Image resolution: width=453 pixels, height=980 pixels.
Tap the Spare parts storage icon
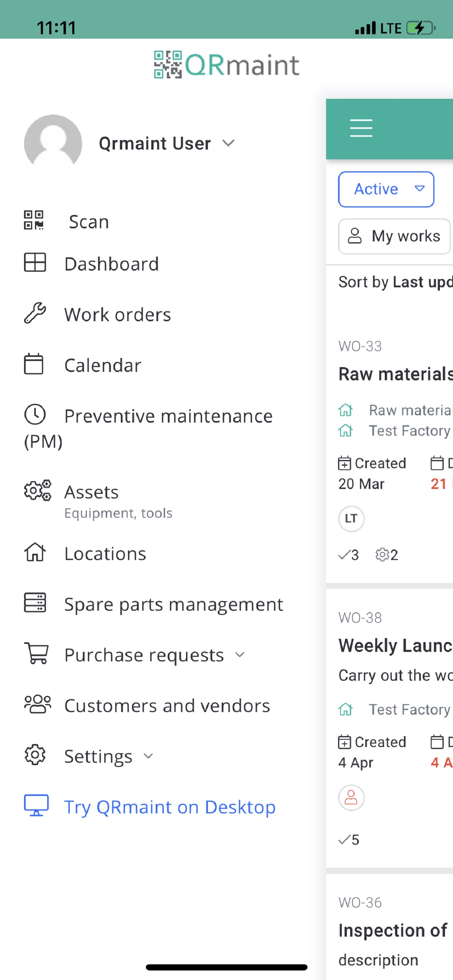point(35,603)
